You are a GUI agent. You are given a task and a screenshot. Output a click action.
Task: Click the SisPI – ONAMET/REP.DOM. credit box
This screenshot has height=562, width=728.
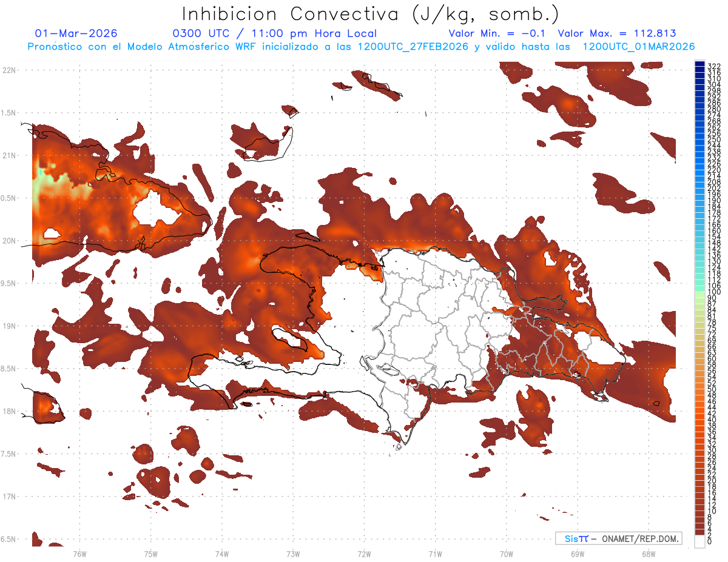(618, 538)
